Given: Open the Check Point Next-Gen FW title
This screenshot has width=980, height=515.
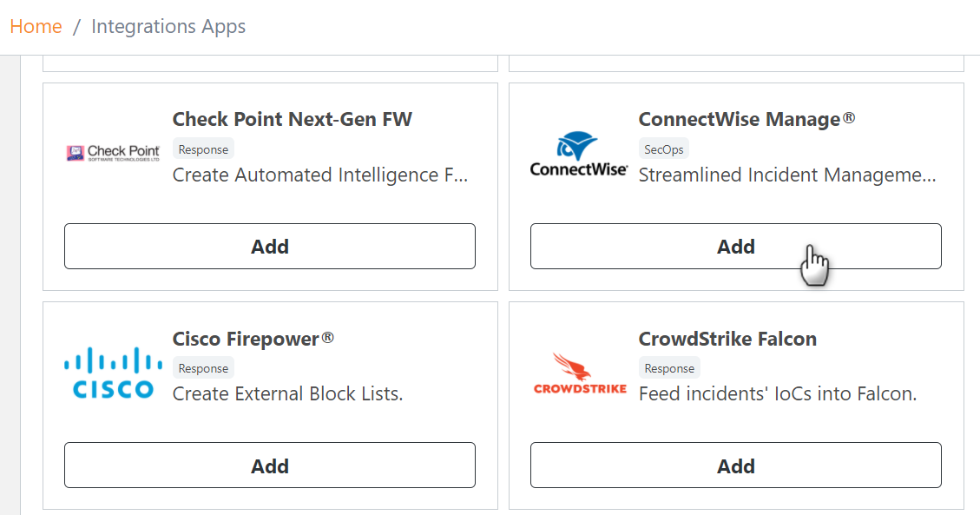Looking at the screenshot, I should coord(293,119).
